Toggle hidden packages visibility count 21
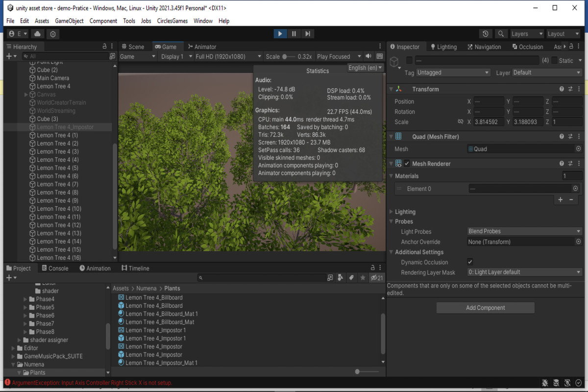The height and width of the screenshot is (392, 588). (x=376, y=278)
